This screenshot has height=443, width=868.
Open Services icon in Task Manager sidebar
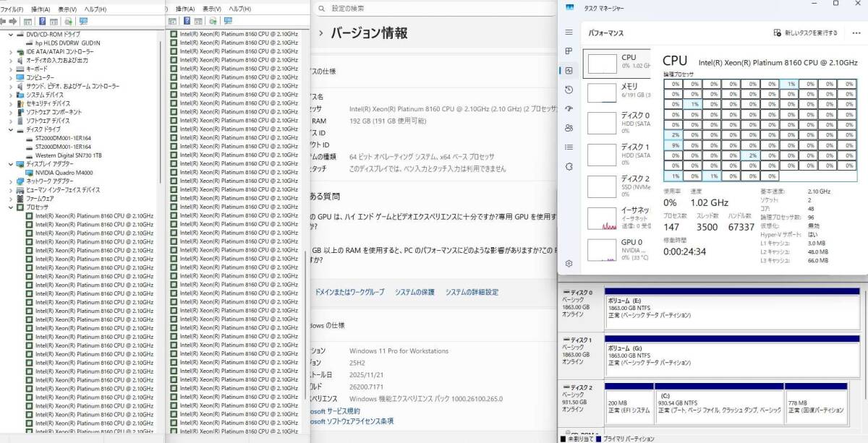coord(569,166)
